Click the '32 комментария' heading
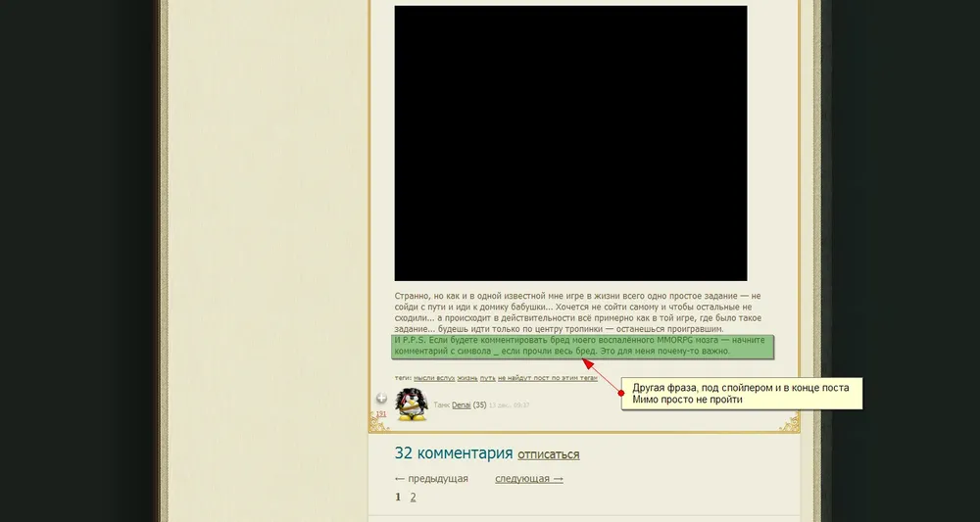Image resolution: width=980 pixels, height=522 pixels. click(453, 453)
